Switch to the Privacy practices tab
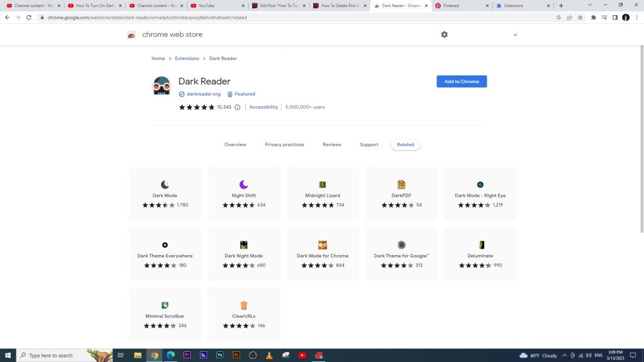Screen dimensions: 644x362 click(x=284, y=145)
